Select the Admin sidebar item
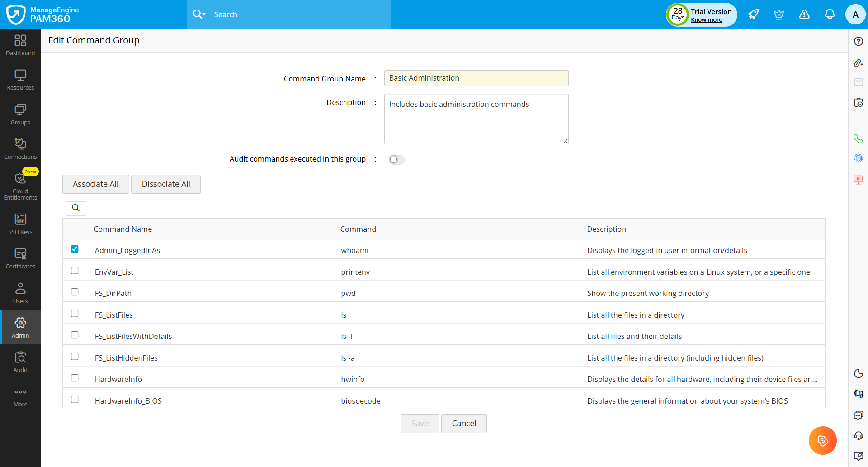This screenshot has height=467, width=868. 20,328
